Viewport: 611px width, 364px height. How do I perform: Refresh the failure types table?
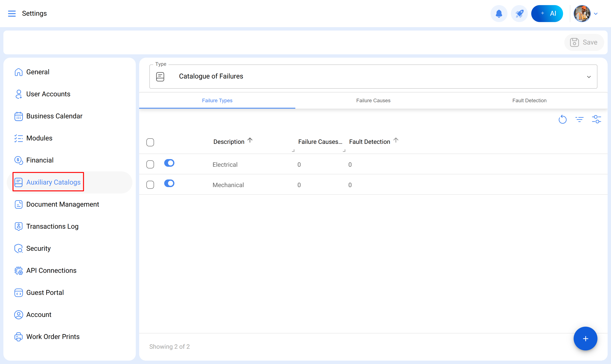[562, 119]
